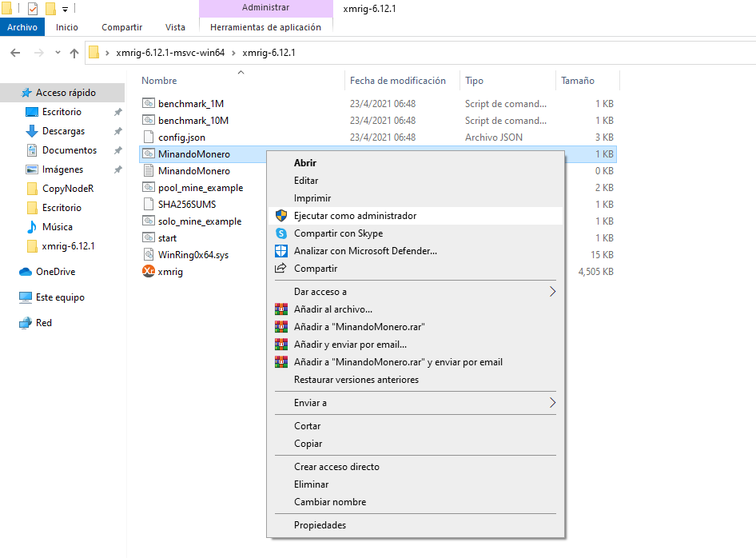Image resolution: width=756 pixels, height=558 pixels.
Task: Open Descargas in quick access sidebar
Action: (63, 131)
